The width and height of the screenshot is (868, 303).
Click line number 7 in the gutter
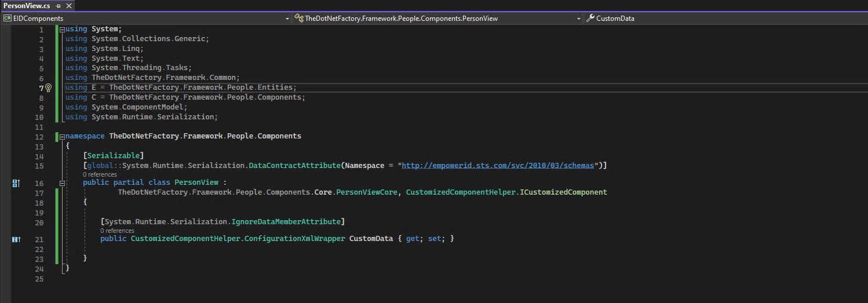(41, 88)
